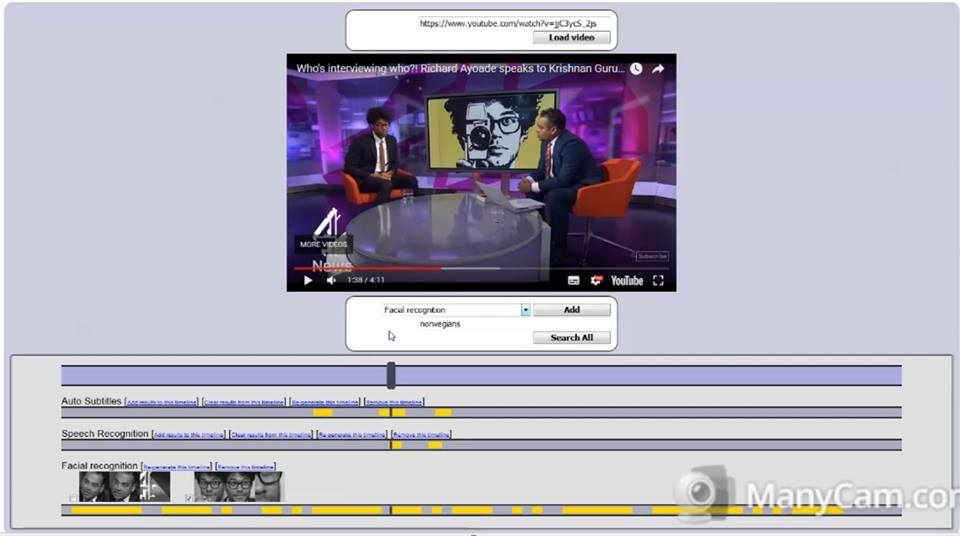Click the main purple timeline bar

[481, 376]
